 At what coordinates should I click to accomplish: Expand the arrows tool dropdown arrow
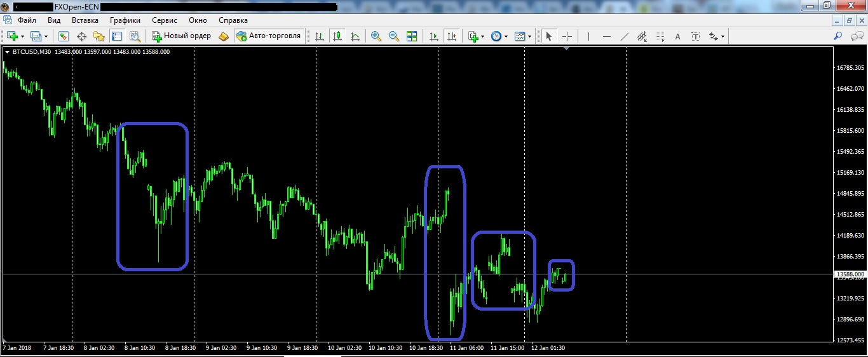point(722,37)
